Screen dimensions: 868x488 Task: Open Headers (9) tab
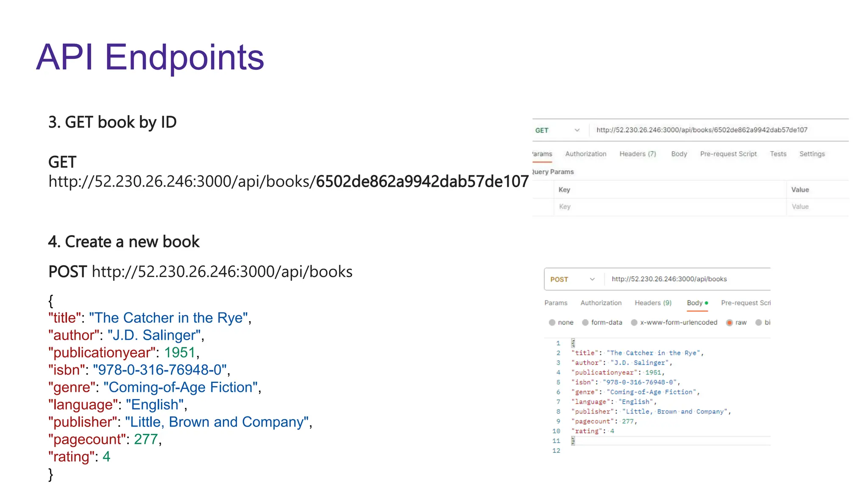[x=653, y=303]
